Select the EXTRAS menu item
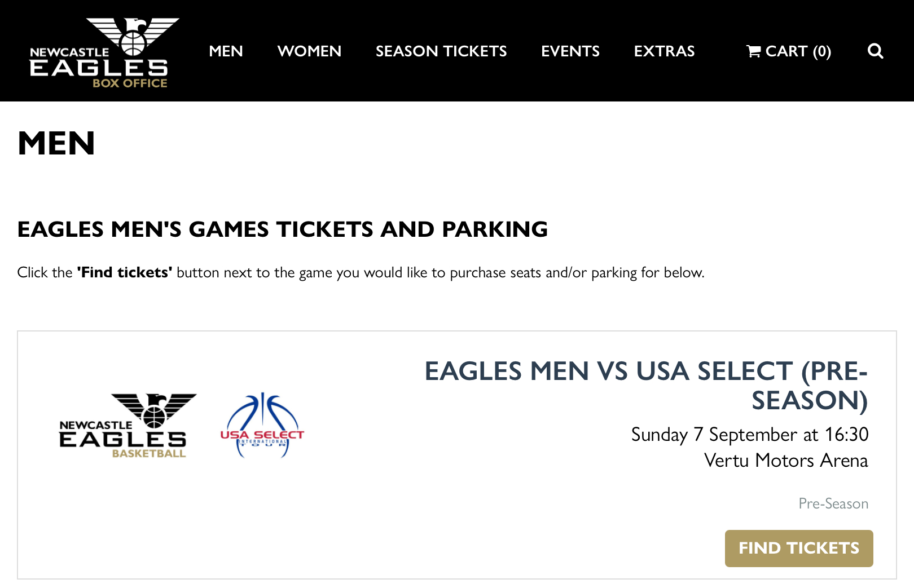The height and width of the screenshot is (588, 914). (664, 51)
